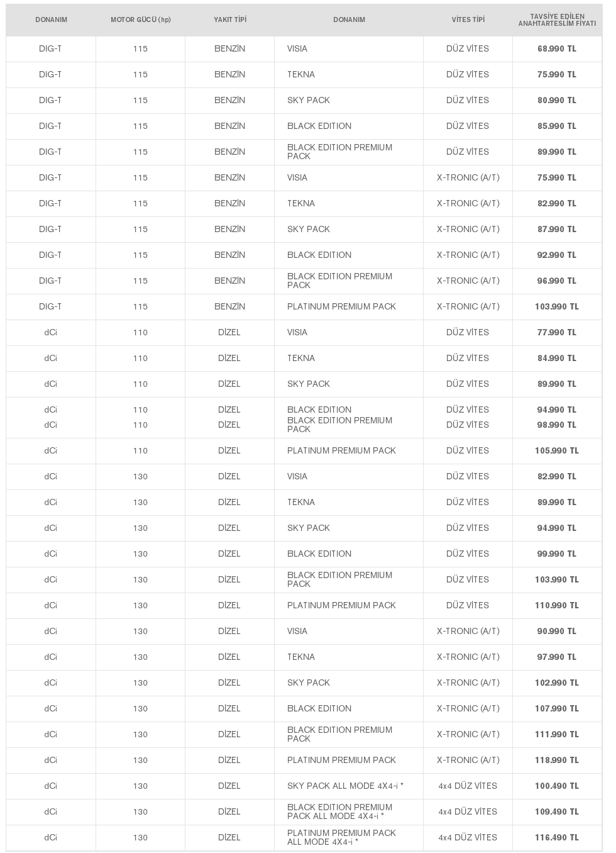Click the VİTES TİPİ column header
Viewport: 616px width, 853px height.
[468, 20]
